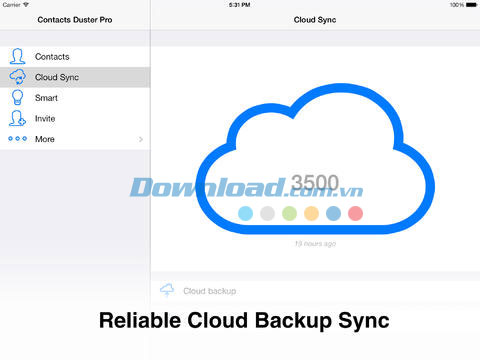Click the 5:31 PM clock
The width and height of the screenshot is (480, 360).
click(x=239, y=5)
